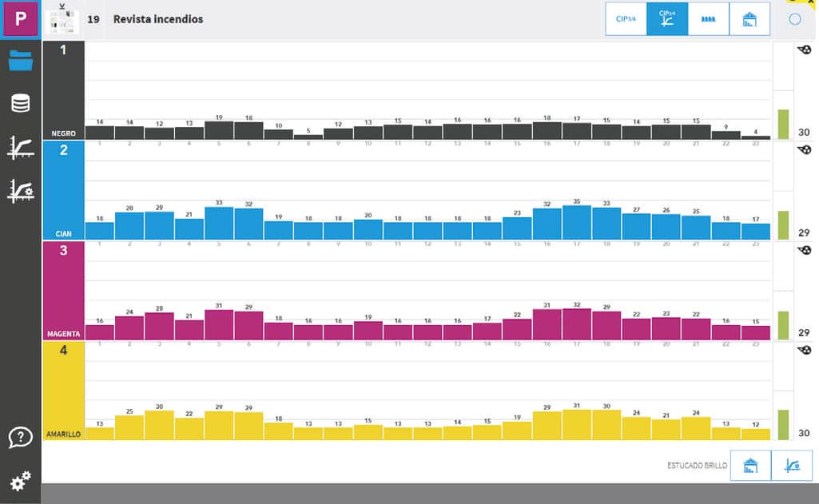Click the Cian ink zone 1 bar
The image size is (819, 504).
click(x=100, y=231)
